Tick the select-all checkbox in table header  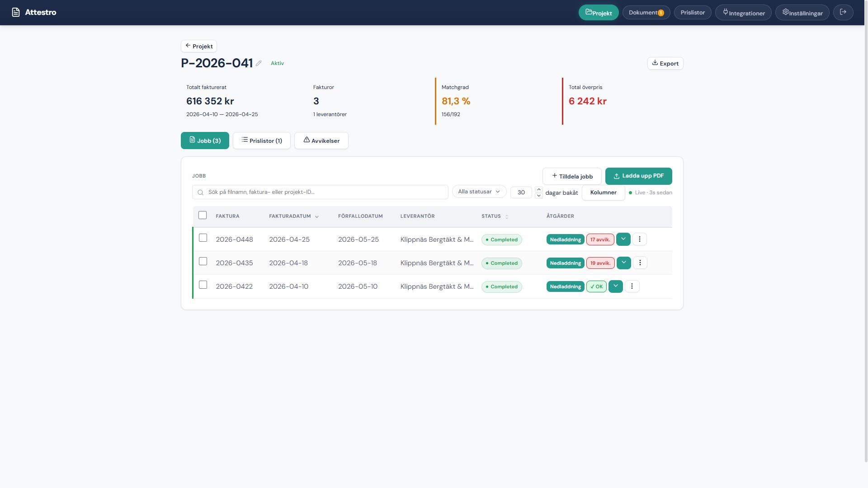coord(203,215)
